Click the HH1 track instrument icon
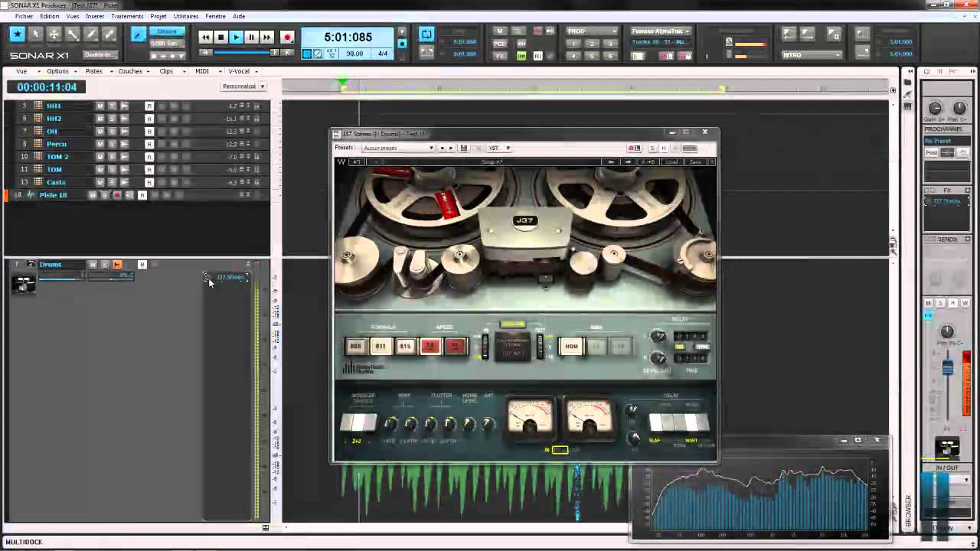Screen dimensions: 980x551 tap(38, 106)
